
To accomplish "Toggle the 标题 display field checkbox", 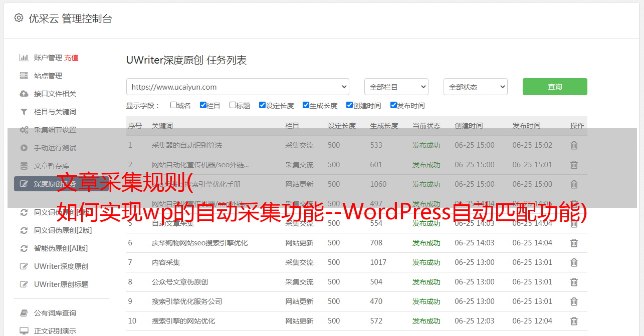I will tap(233, 105).
